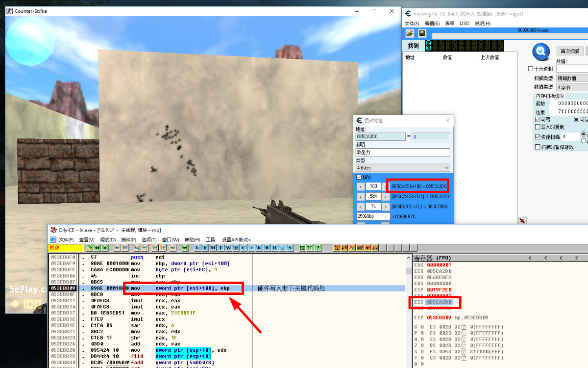Click the save floppy icon in CE
Viewport: 588px width, 368px height.
click(x=422, y=33)
